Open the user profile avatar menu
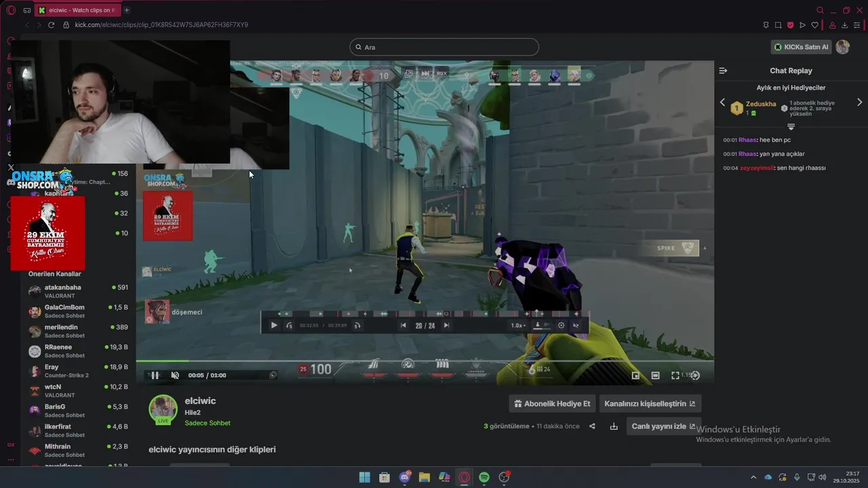 click(x=842, y=47)
